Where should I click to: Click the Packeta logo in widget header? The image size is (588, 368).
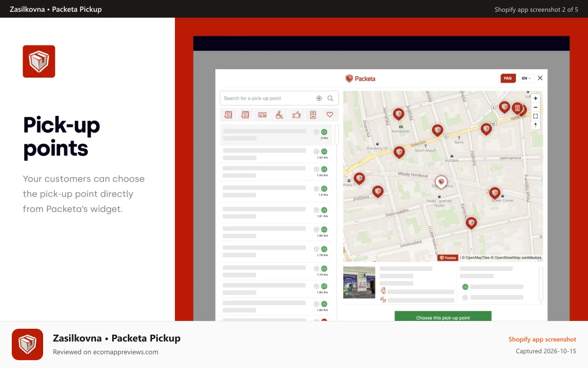(360, 79)
